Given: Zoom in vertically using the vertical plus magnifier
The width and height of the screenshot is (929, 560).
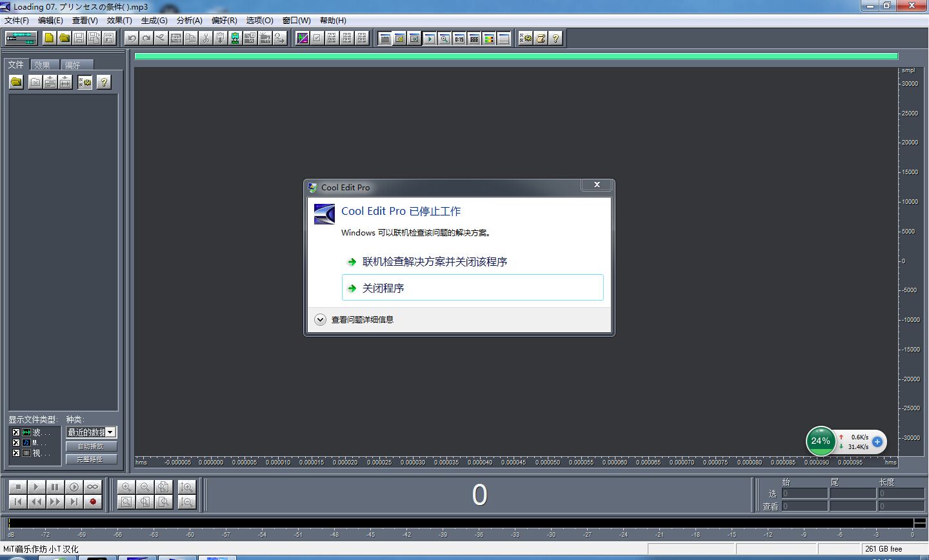Looking at the screenshot, I should (187, 487).
